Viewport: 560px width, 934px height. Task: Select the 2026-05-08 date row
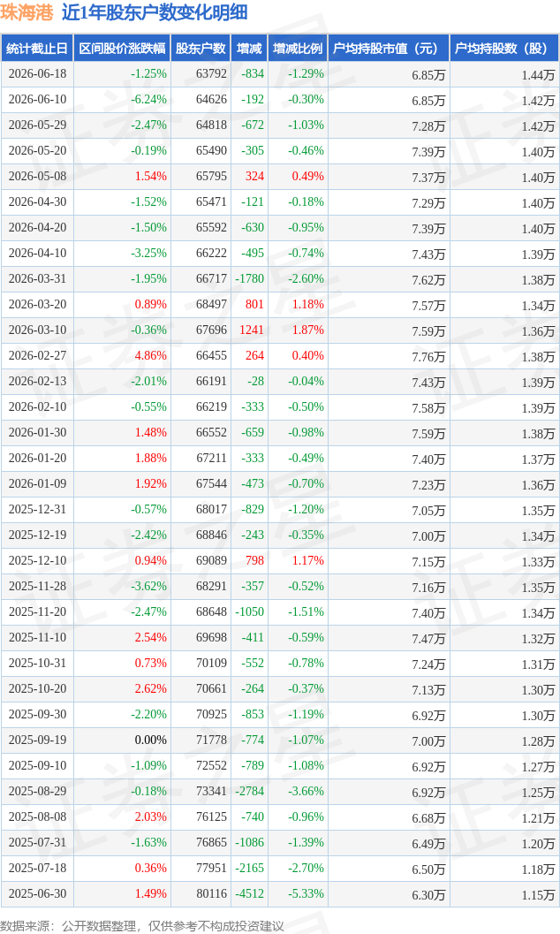(280, 177)
